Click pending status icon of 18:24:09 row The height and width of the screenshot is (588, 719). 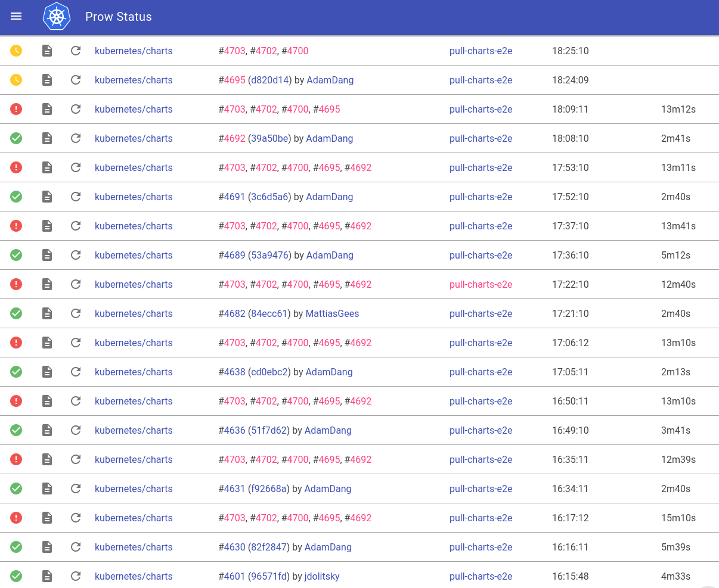16,80
